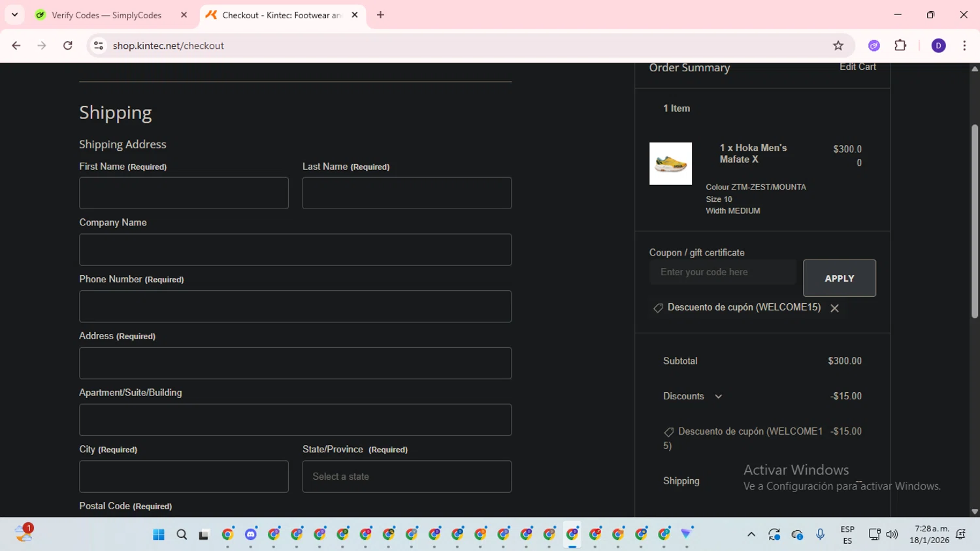
Task: Reload the checkout page
Action: click(68, 46)
